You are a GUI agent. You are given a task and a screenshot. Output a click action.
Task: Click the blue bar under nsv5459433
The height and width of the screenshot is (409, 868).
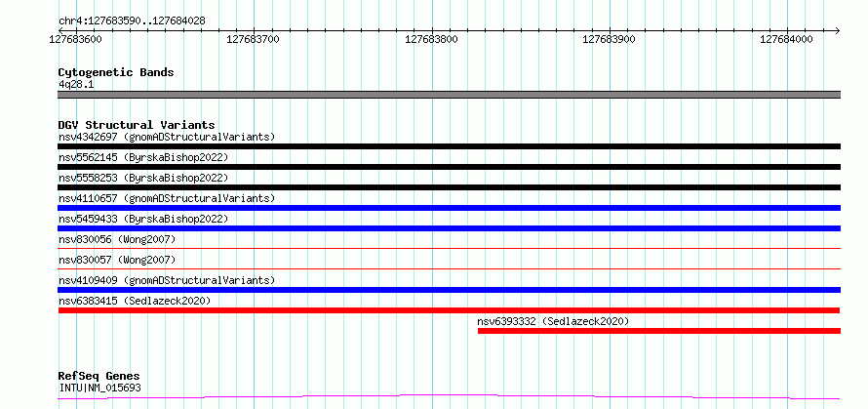point(449,228)
